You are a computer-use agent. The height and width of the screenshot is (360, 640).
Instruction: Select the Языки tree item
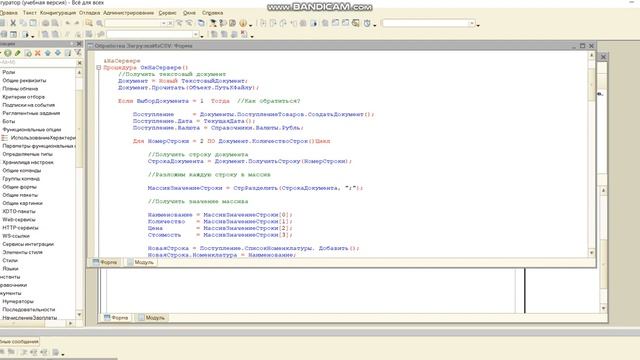10,268
